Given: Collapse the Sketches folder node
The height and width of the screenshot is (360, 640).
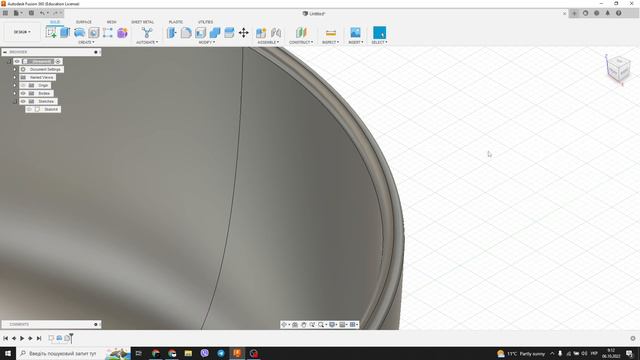Looking at the screenshot, I should point(15,101).
